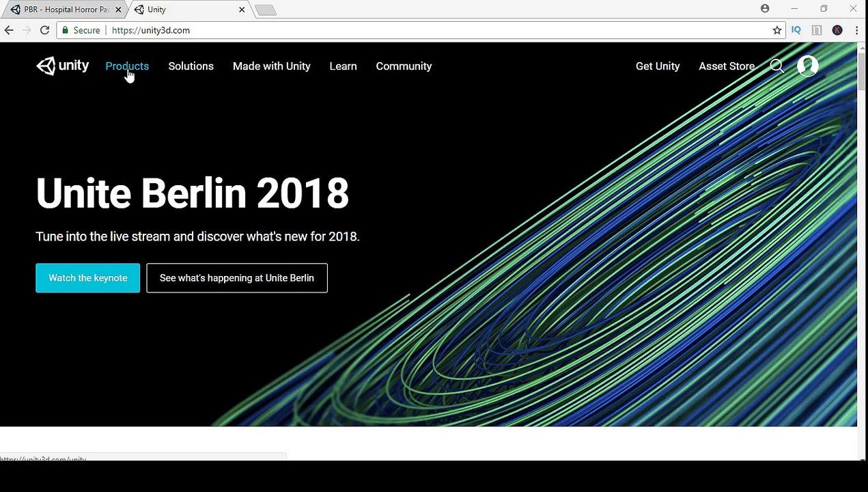
Task: Go back with the browser back arrow
Action: click(9, 30)
